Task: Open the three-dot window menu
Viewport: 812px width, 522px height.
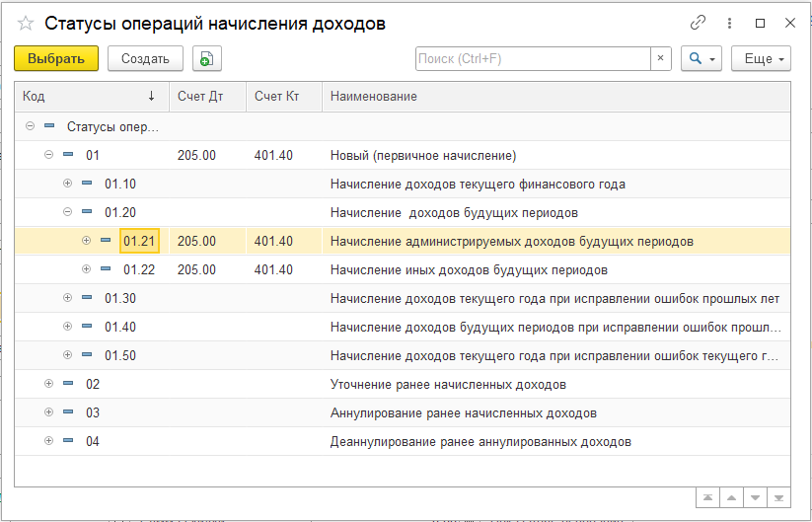Action: [729, 23]
